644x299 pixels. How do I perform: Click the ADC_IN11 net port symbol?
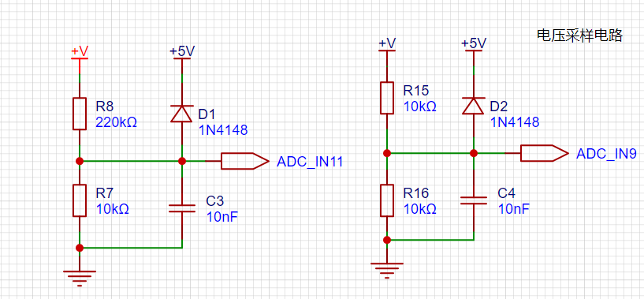click(245, 161)
